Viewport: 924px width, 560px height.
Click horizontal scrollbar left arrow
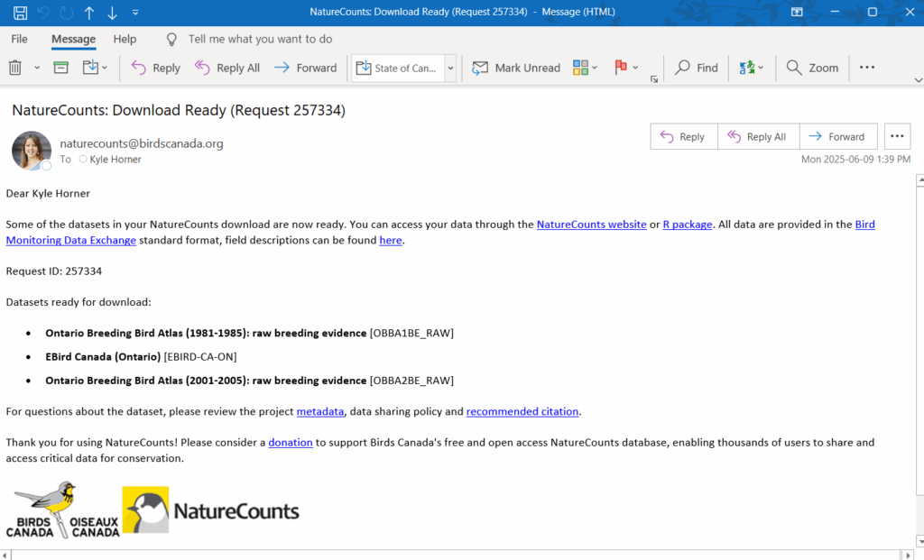tap(5, 555)
